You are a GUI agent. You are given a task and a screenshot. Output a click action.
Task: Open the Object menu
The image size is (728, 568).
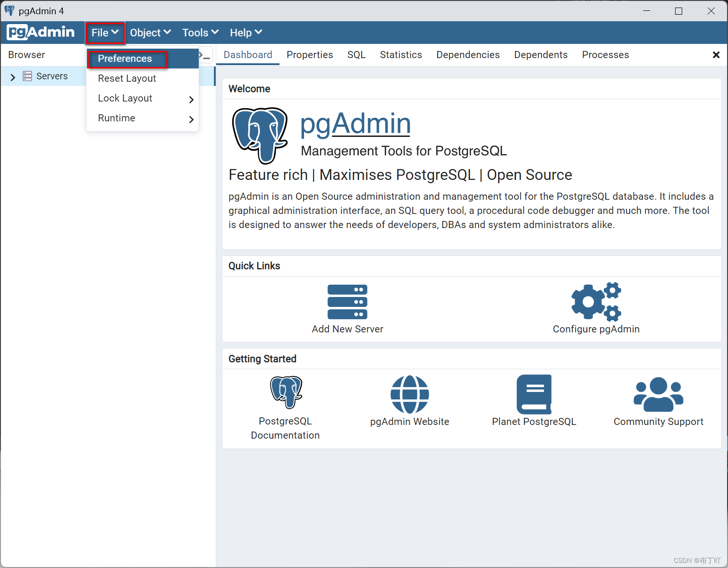[150, 33]
